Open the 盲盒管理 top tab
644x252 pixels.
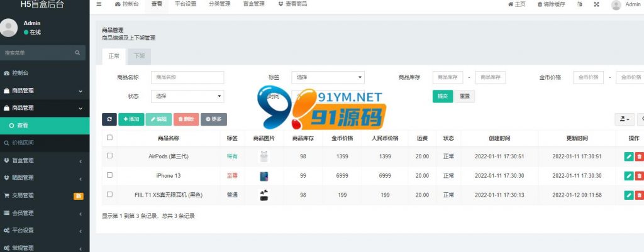pos(253,4)
